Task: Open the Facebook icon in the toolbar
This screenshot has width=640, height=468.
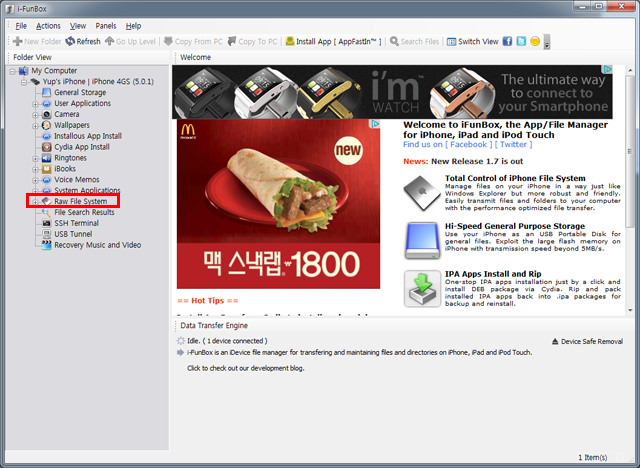Action: [x=507, y=41]
